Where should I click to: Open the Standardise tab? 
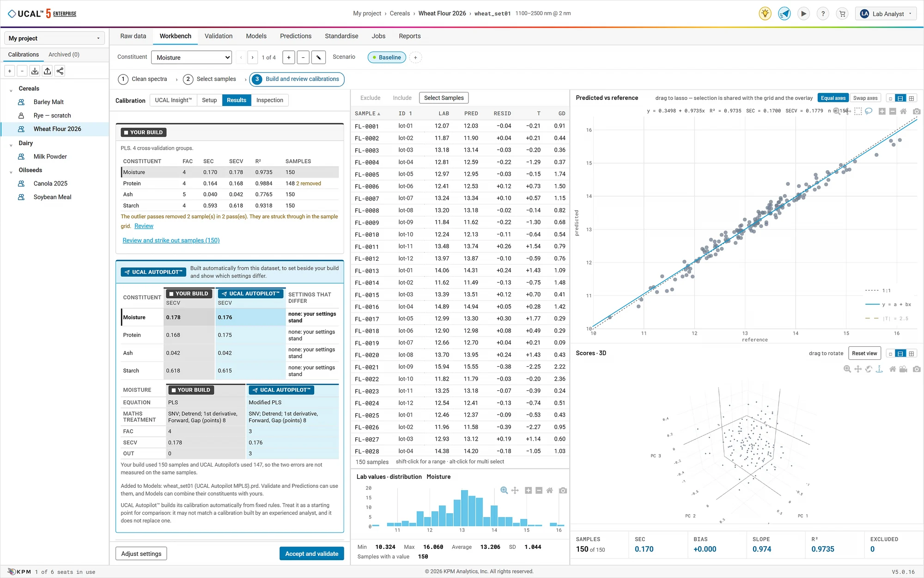pyautogui.click(x=341, y=36)
